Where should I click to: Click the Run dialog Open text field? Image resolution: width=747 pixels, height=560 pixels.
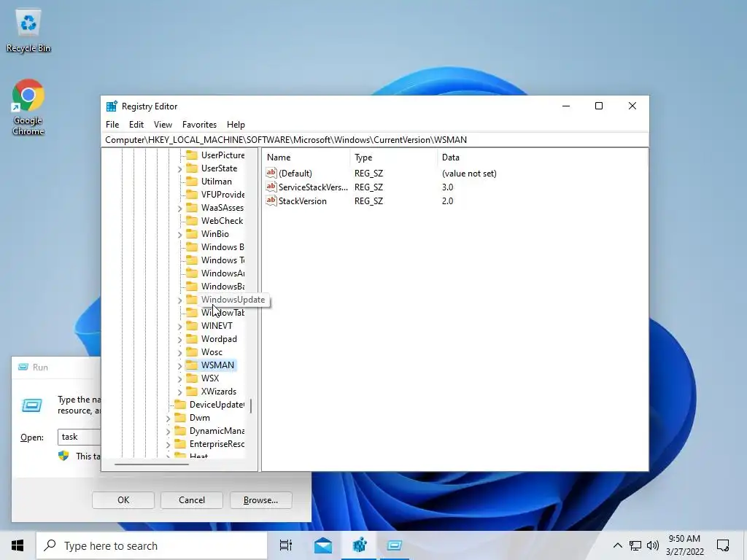coord(80,437)
